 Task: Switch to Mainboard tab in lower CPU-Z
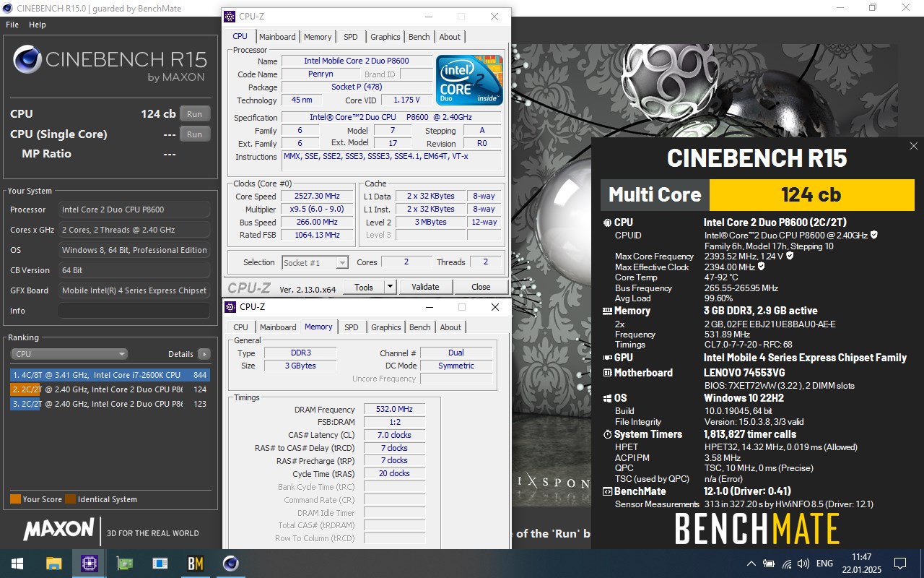(278, 327)
